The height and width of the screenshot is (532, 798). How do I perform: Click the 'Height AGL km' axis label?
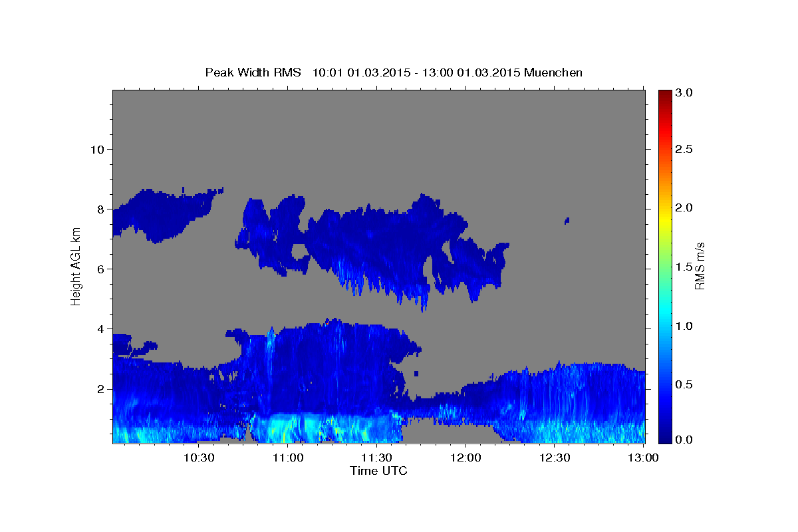click(x=76, y=266)
